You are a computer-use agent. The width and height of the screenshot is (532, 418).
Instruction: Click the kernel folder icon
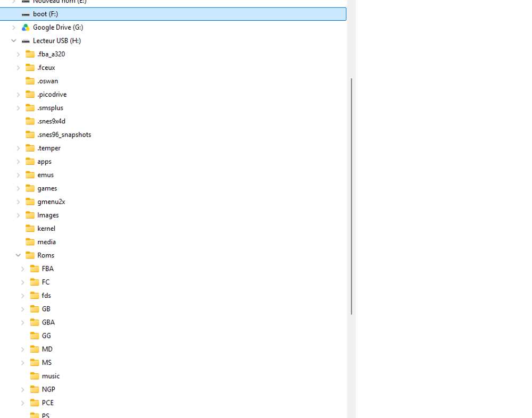point(30,228)
